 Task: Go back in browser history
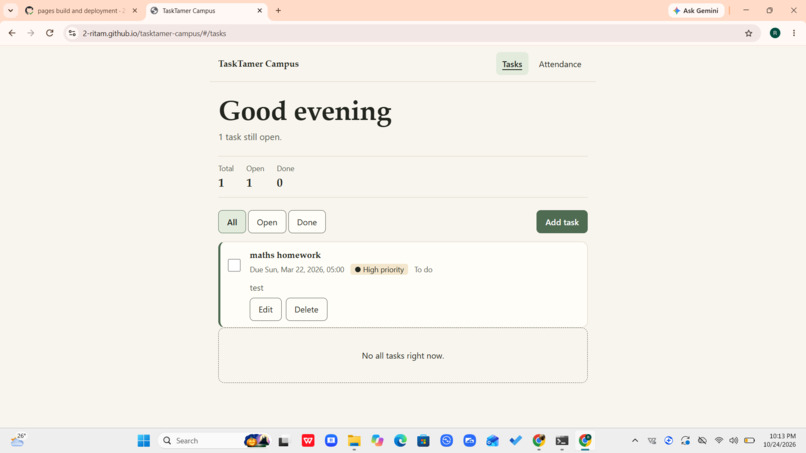coord(12,33)
